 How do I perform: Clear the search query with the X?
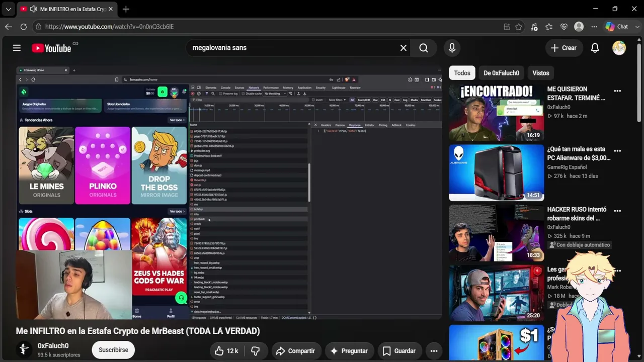(404, 48)
